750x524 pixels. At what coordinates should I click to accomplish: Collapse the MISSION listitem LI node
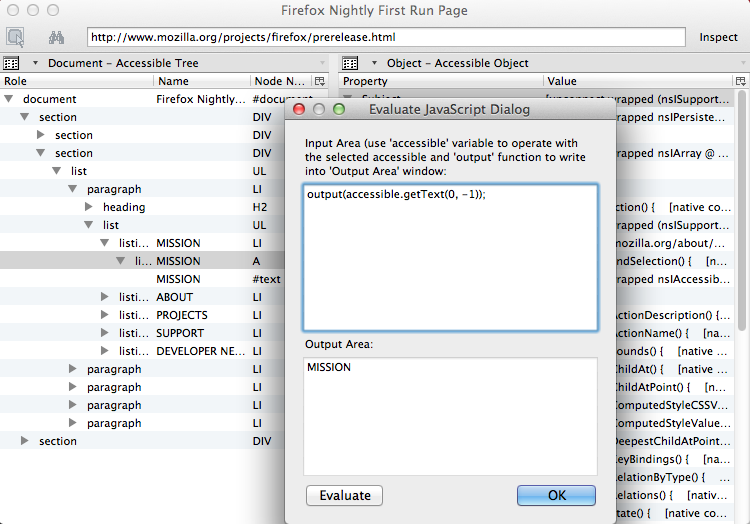click(x=104, y=243)
